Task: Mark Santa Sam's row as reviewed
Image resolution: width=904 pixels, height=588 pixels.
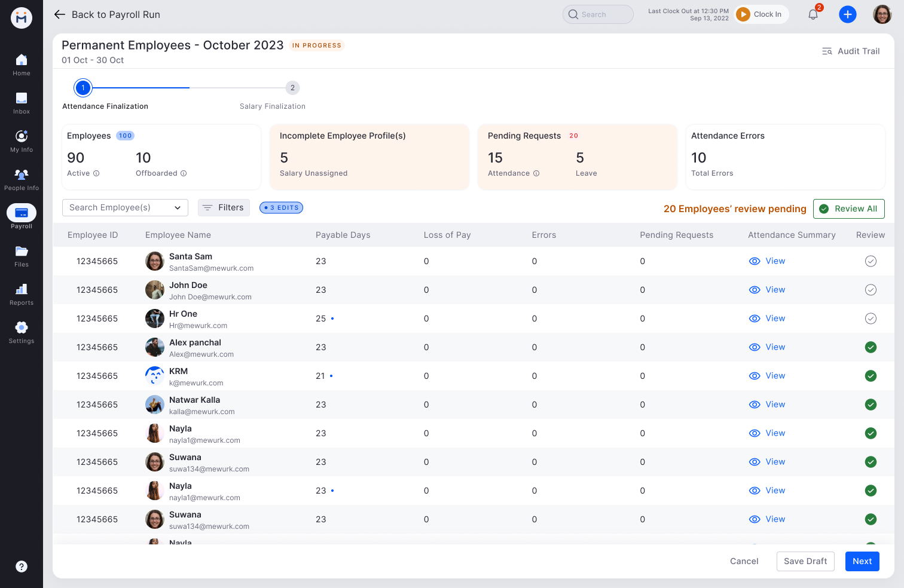Action: pyautogui.click(x=871, y=261)
